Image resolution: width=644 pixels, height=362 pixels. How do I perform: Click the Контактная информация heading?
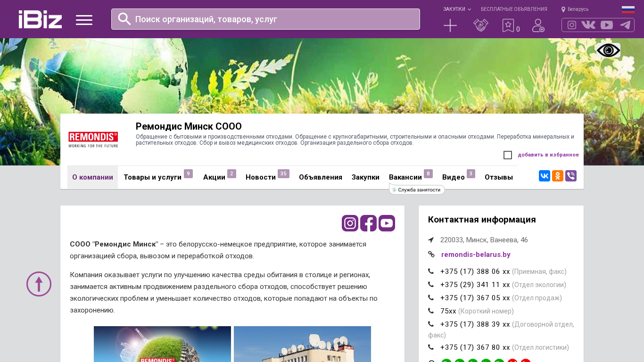coord(482,220)
